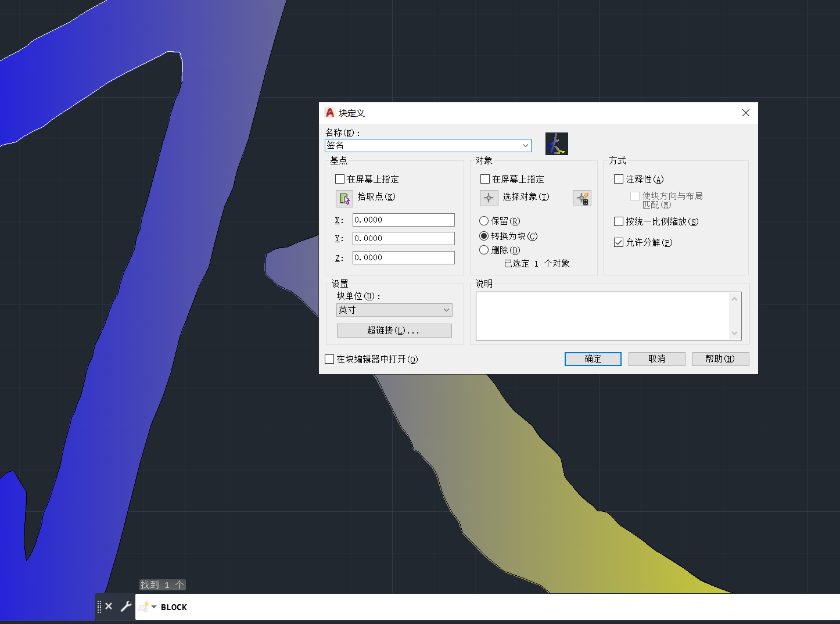Viewport: 840px width, 624px height.
Task: Close the 块定义 dialog window
Action: 746,113
